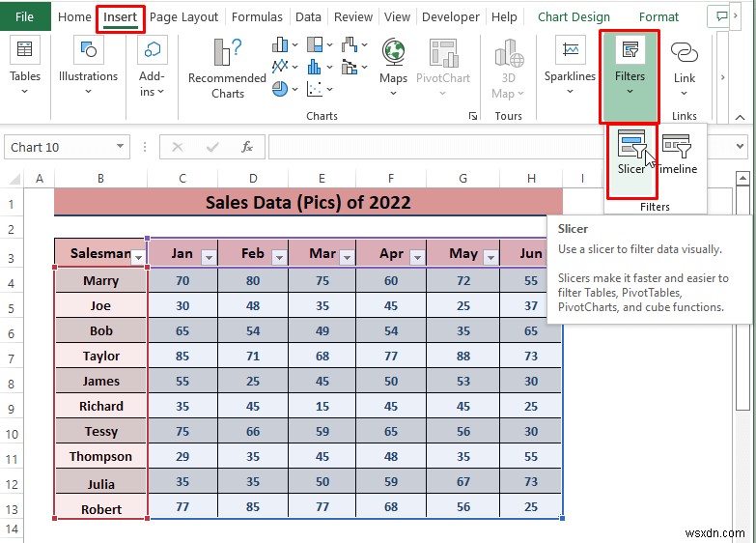Viewport: 756px width, 543px height.
Task: Select the Sales Data title cell
Action: [x=308, y=202]
